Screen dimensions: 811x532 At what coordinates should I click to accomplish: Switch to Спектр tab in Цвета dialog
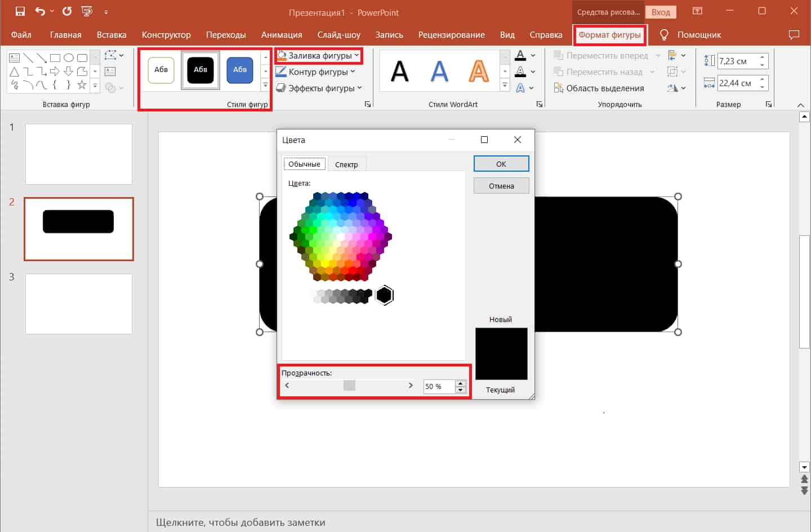[346, 164]
